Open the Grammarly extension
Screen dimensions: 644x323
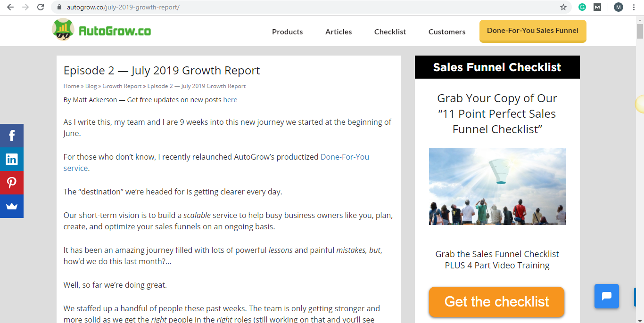pyautogui.click(x=583, y=7)
